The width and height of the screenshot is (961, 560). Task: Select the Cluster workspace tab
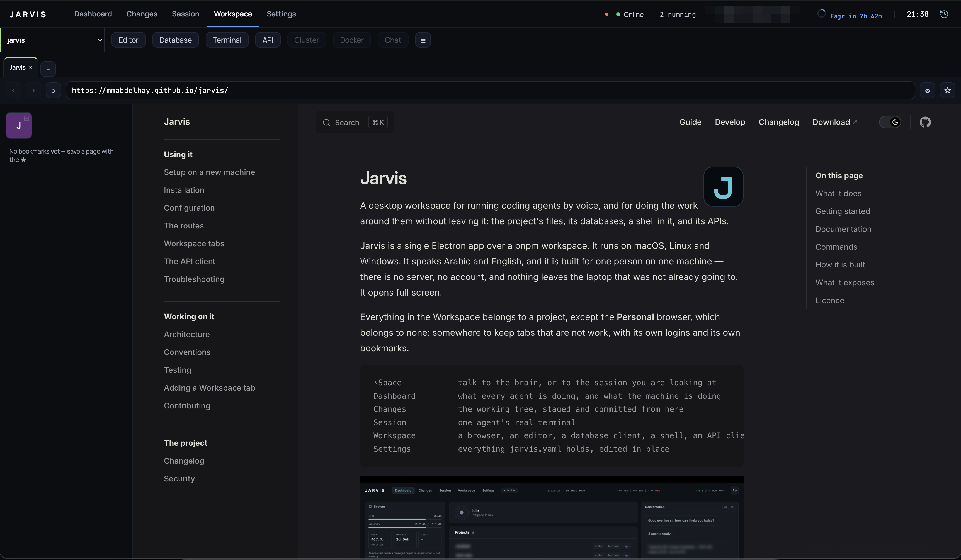click(x=306, y=40)
